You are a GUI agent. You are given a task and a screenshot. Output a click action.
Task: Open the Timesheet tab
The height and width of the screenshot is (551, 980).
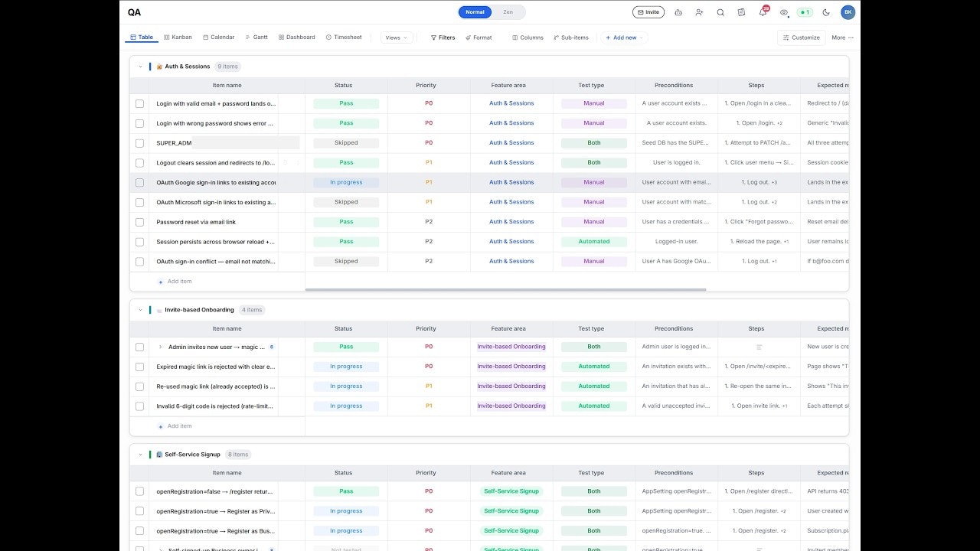pos(344,37)
